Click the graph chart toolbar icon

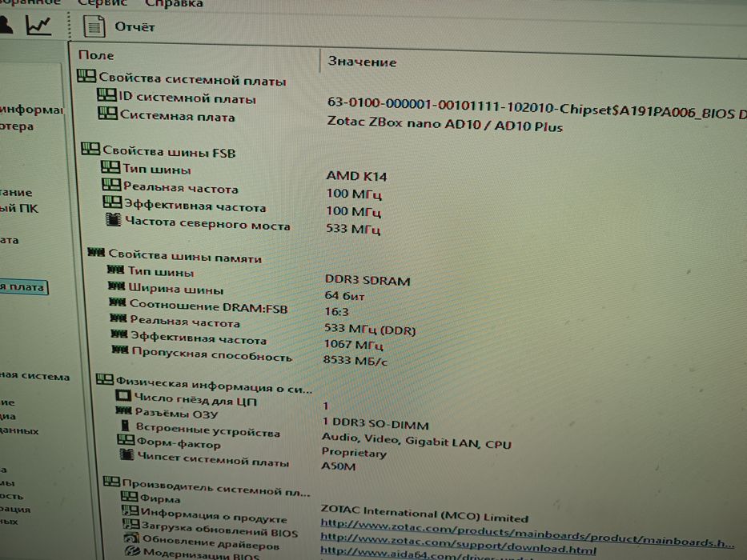(38, 26)
